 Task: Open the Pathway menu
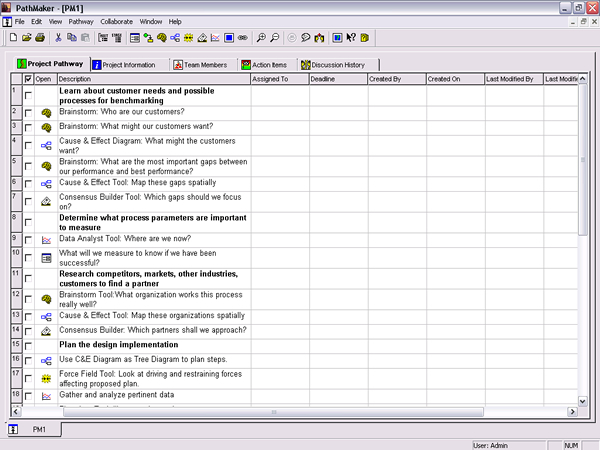pos(81,21)
